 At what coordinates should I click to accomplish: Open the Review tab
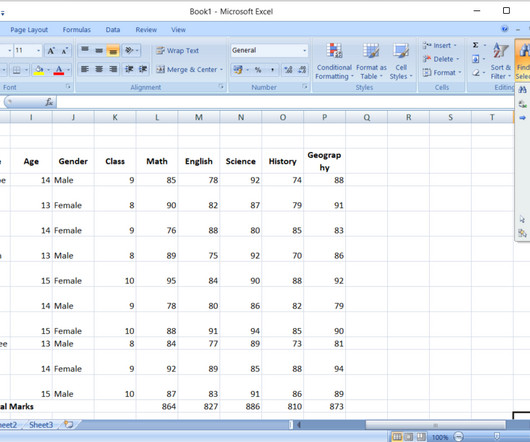pyautogui.click(x=146, y=30)
